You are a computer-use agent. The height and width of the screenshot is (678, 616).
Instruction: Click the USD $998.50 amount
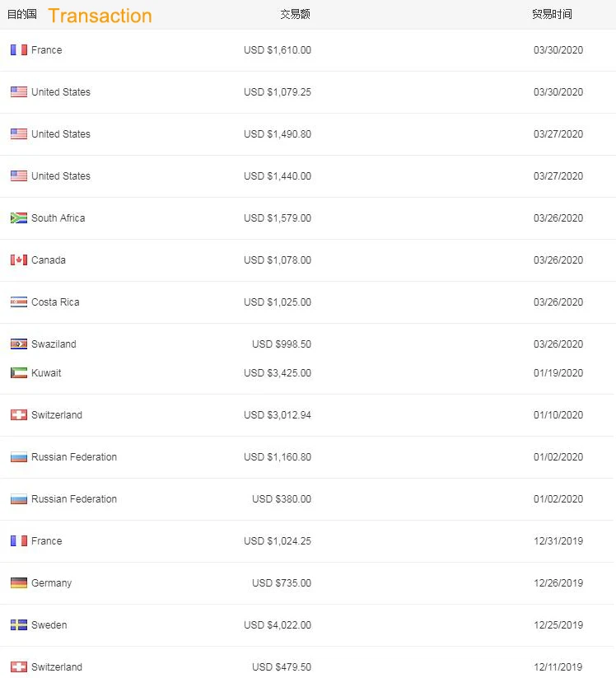[282, 344]
